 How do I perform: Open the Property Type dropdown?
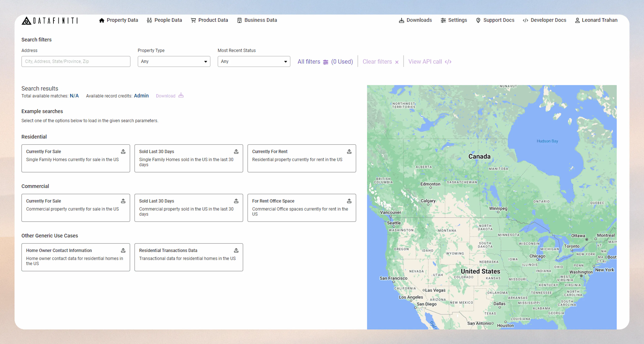tap(174, 61)
